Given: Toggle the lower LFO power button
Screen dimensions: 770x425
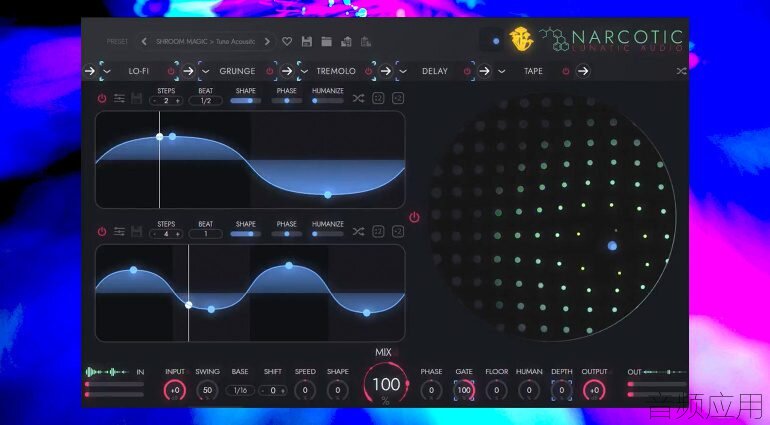Looking at the screenshot, I should [x=102, y=231].
